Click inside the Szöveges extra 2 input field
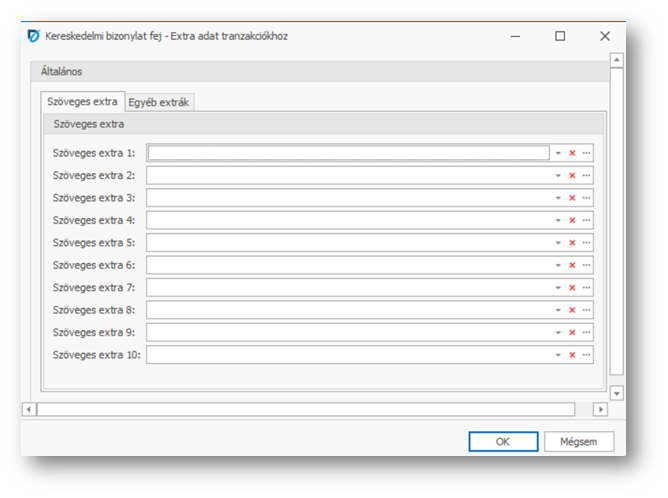The image size is (668, 498). point(348,176)
